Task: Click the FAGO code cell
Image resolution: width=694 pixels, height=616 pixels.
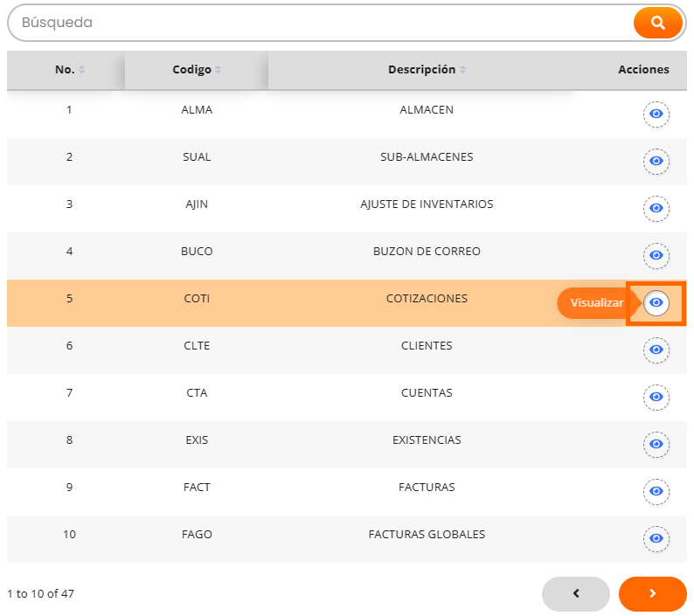Action: tap(197, 535)
